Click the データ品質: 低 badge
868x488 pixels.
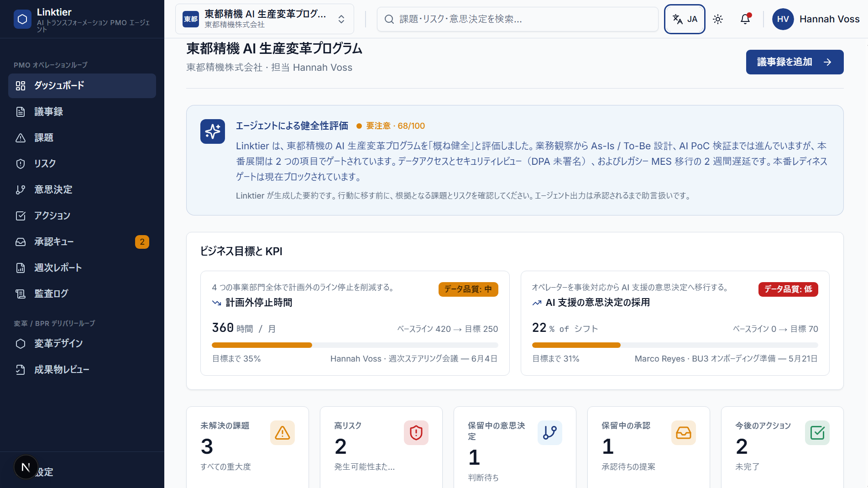pyautogui.click(x=788, y=289)
